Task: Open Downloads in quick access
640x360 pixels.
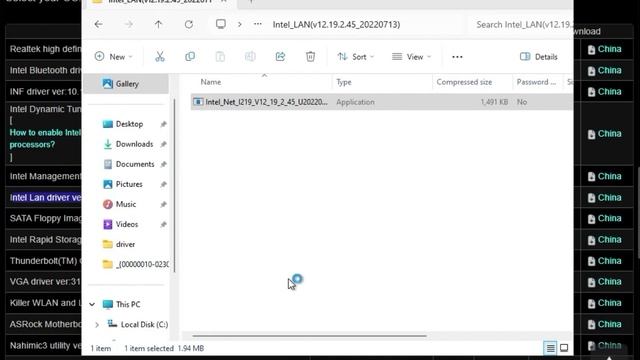Action: 134,144
